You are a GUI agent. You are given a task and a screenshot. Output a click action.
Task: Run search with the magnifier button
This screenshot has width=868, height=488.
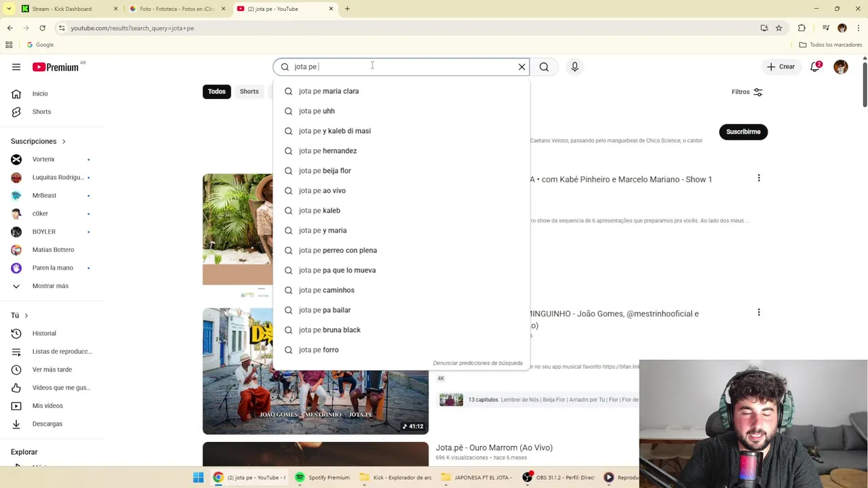click(544, 67)
